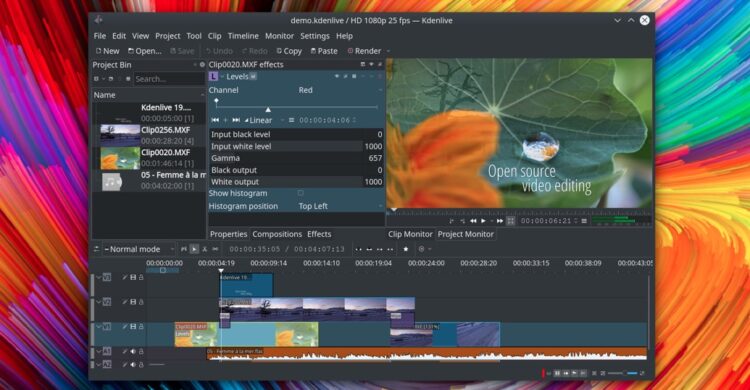Switch to the Compositions tab
750x390 pixels.
tap(277, 234)
